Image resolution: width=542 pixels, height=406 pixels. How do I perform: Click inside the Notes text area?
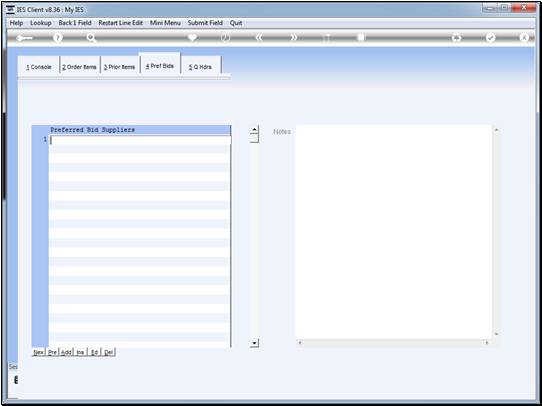(394, 232)
